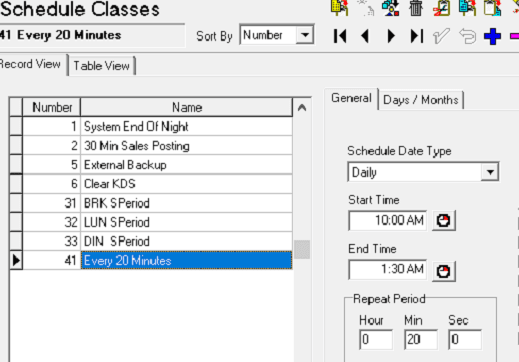This screenshot has width=519, height=362.
Task: Switch to the Table View tab
Action: [x=101, y=66]
